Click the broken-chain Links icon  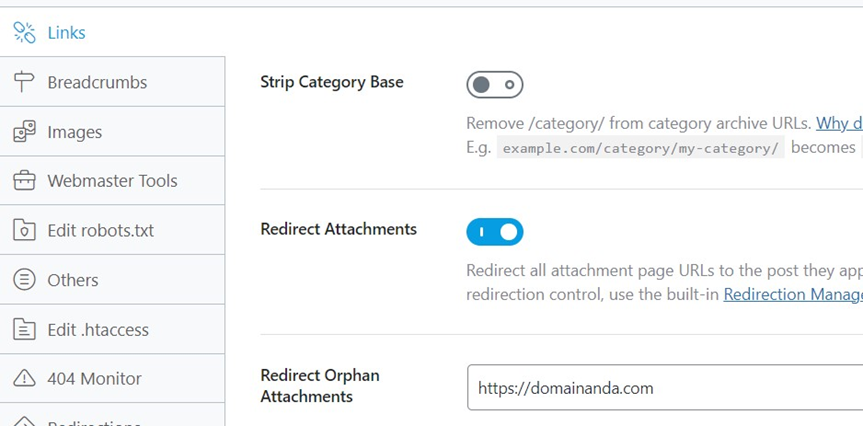click(24, 32)
